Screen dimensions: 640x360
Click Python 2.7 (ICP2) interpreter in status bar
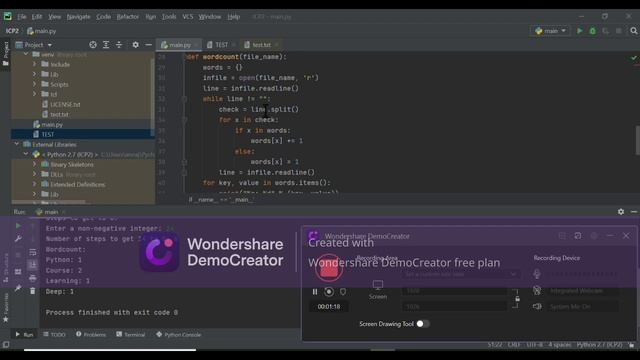coord(599,345)
